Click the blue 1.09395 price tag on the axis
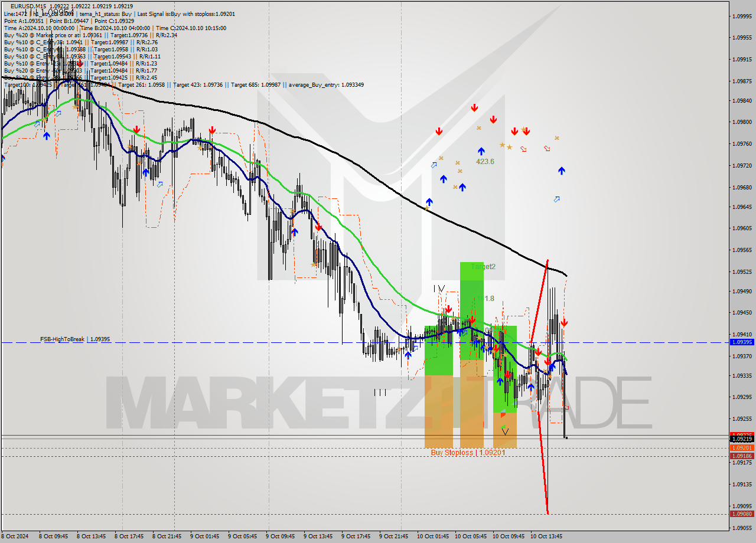The width and height of the screenshot is (756, 543). (x=742, y=342)
